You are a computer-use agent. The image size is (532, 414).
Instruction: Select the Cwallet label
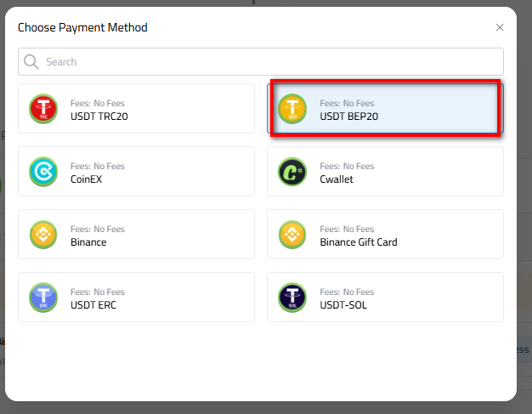coord(337,179)
